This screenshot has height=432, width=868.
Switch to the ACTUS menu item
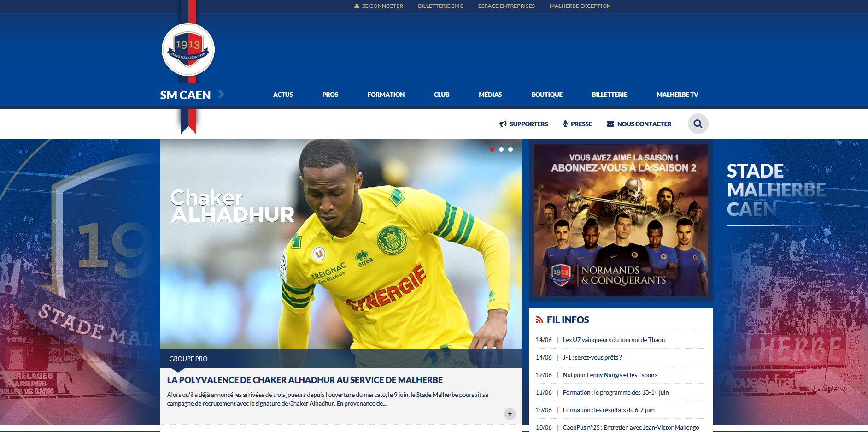click(283, 95)
